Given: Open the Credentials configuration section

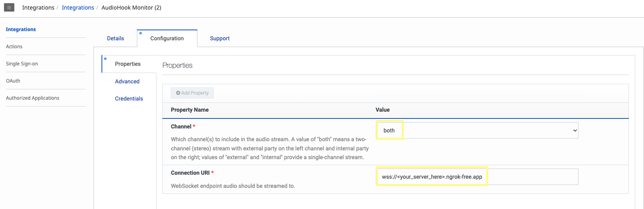Looking at the screenshot, I should 129,99.
